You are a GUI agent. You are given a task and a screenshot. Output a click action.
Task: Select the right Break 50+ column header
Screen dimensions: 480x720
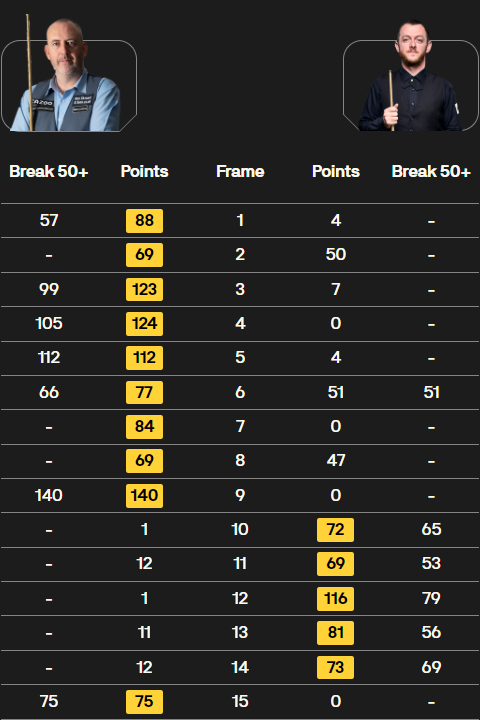click(431, 171)
